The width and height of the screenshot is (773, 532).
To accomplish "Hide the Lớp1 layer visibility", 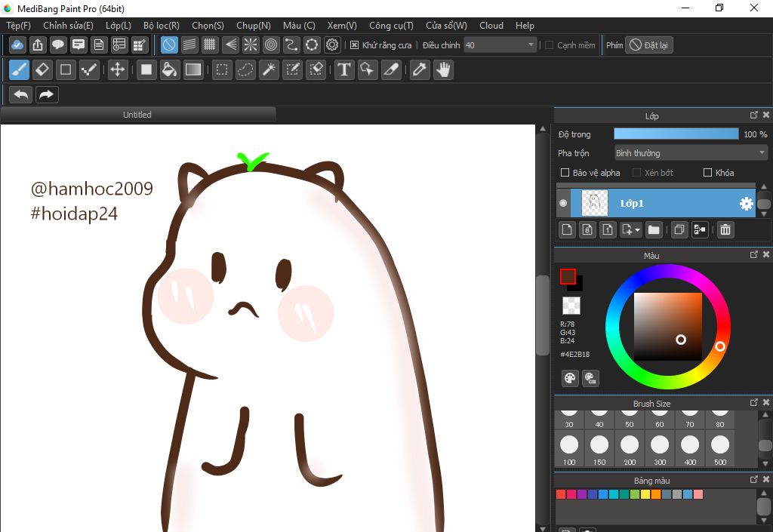I will click(x=563, y=203).
